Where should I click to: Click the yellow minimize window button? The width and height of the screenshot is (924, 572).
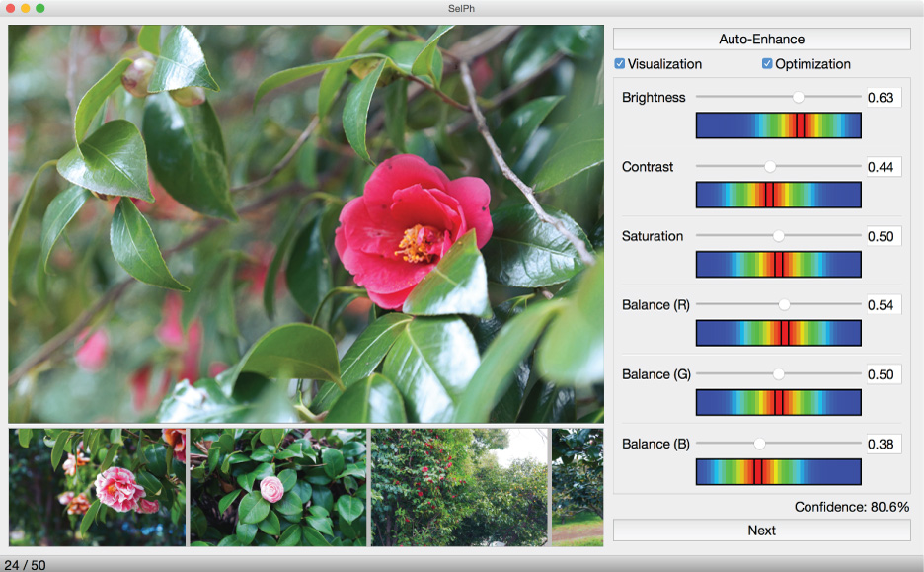click(25, 8)
